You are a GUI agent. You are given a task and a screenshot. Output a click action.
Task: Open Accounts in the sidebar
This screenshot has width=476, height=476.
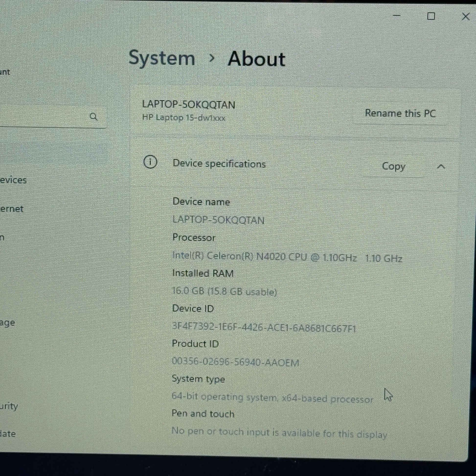coord(5,72)
